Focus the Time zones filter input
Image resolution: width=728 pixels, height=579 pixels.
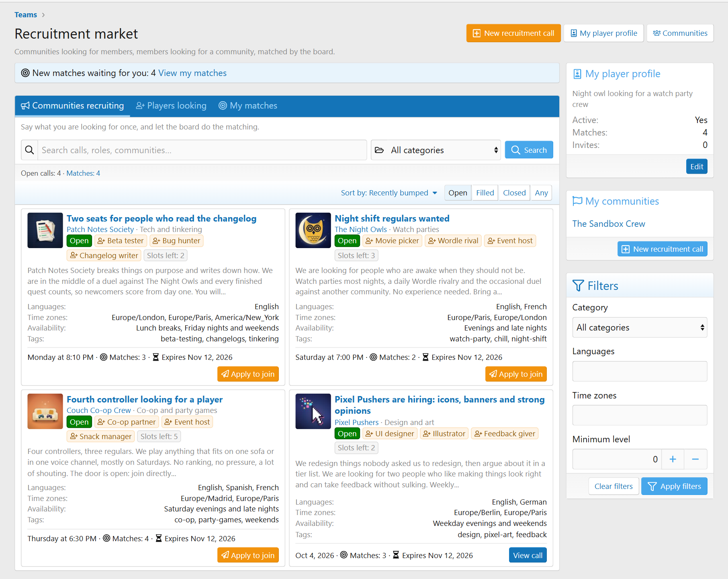click(640, 415)
